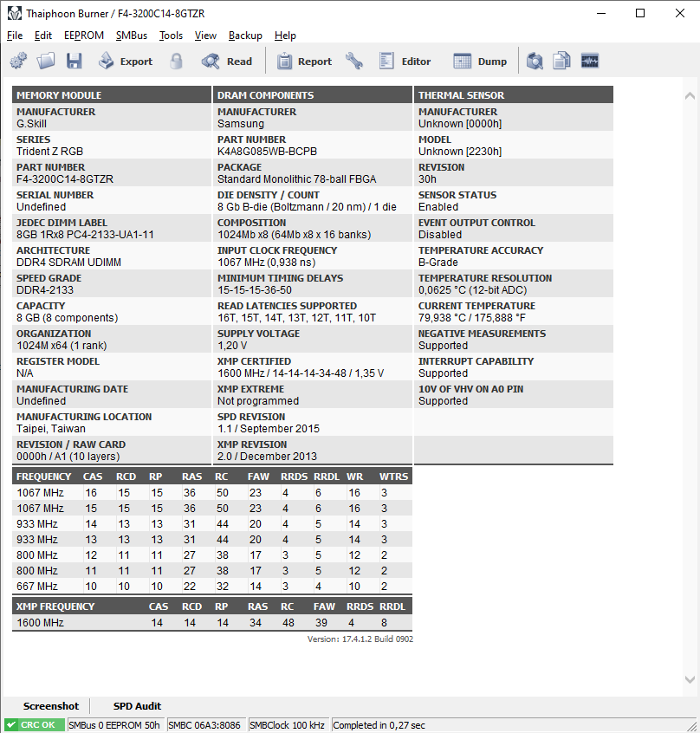Viewport: 700px width, 733px height.
Task: Click the 667 MHz frequency row
Action: [212, 587]
